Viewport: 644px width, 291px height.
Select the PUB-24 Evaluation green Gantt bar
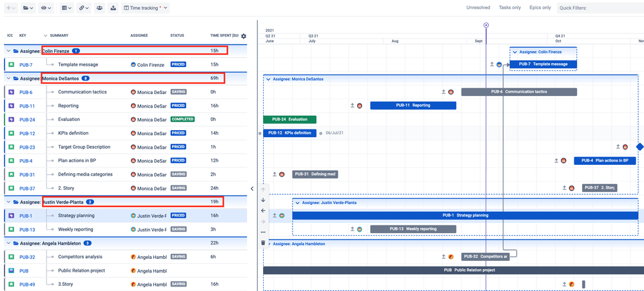[289, 120]
